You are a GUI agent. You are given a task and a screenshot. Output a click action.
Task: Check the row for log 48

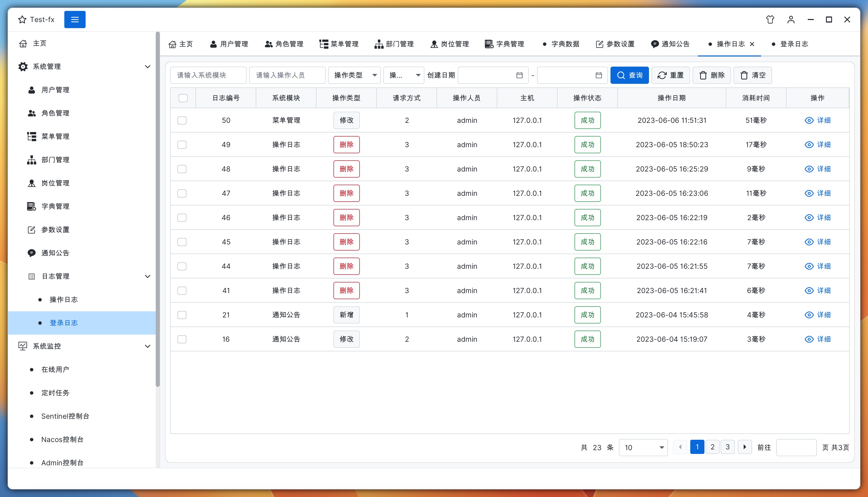(x=182, y=169)
